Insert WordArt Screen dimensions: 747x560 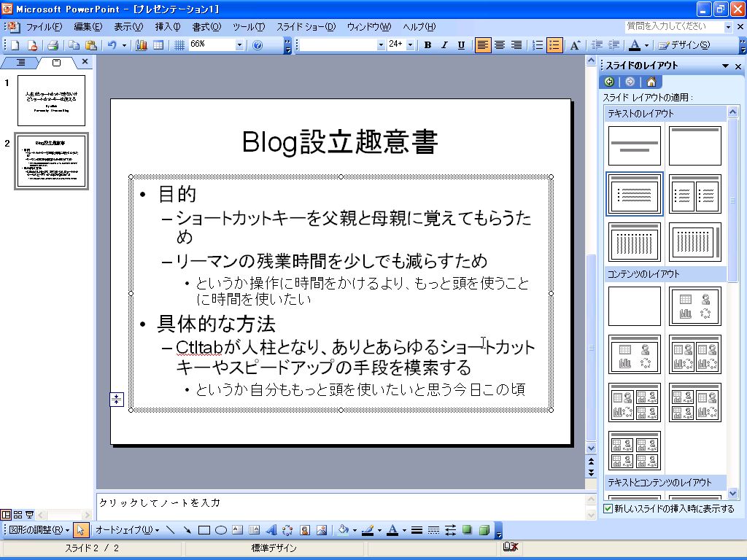271,530
